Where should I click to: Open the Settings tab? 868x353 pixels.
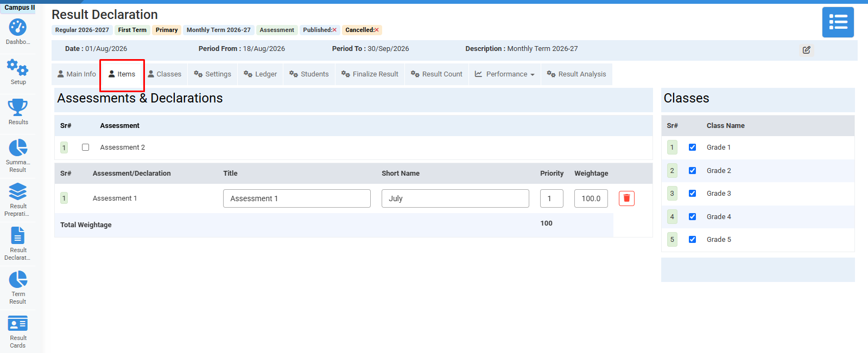pos(213,74)
